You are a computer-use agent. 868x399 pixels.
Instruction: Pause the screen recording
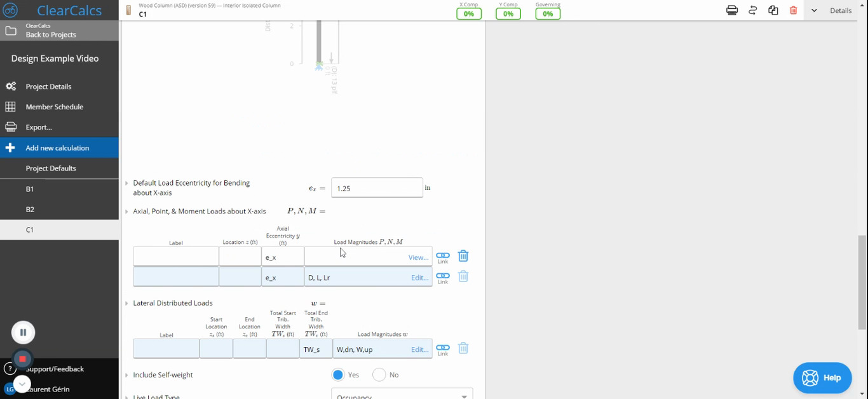(23, 332)
